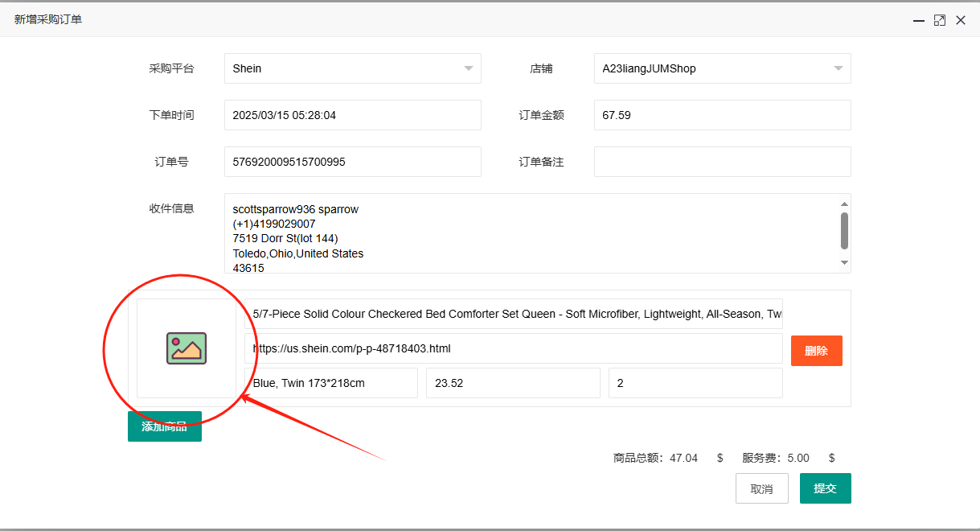Close the new purchase order dialog
Image resolution: width=980 pixels, height=531 pixels.
(961, 21)
